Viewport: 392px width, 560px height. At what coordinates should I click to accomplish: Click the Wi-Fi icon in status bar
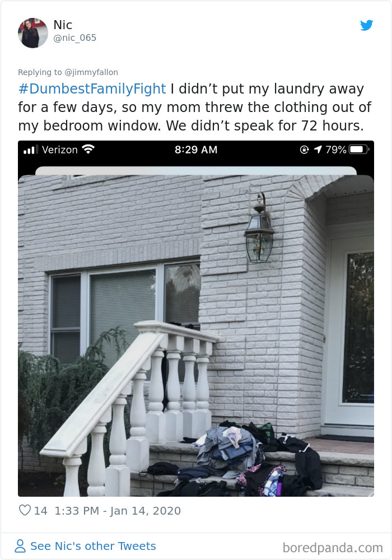click(x=88, y=150)
